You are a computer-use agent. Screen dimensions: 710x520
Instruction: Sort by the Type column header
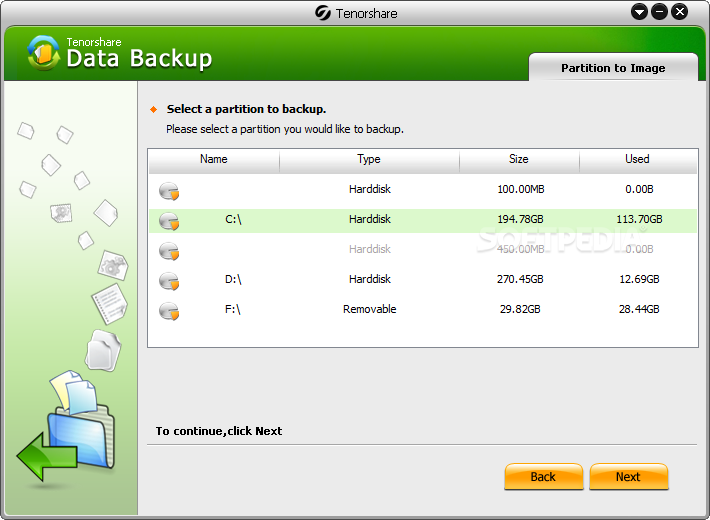click(x=369, y=161)
